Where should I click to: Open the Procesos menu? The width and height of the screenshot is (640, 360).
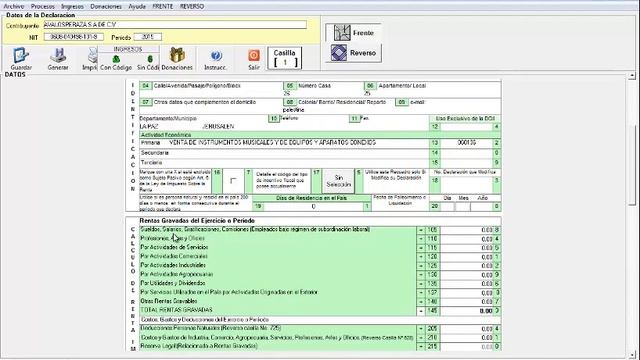pyautogui.click(x=43, y=7)
